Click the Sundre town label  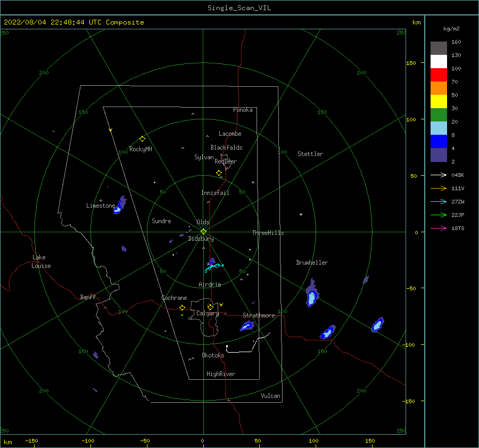click(x=161, y=221)
